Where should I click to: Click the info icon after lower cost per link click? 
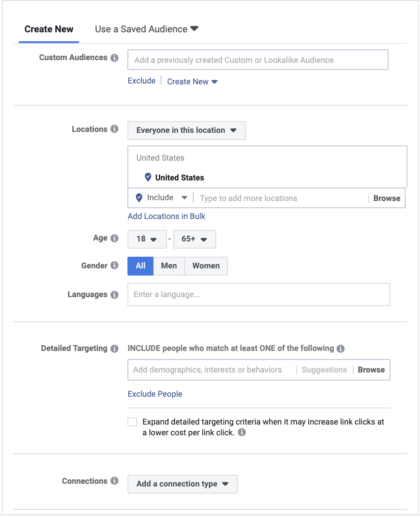point(242,432)
